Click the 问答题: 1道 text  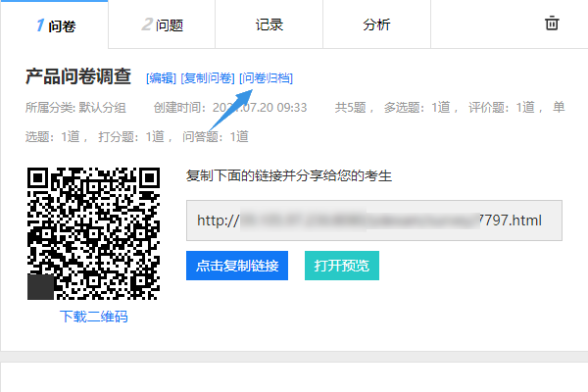point(216,136)
